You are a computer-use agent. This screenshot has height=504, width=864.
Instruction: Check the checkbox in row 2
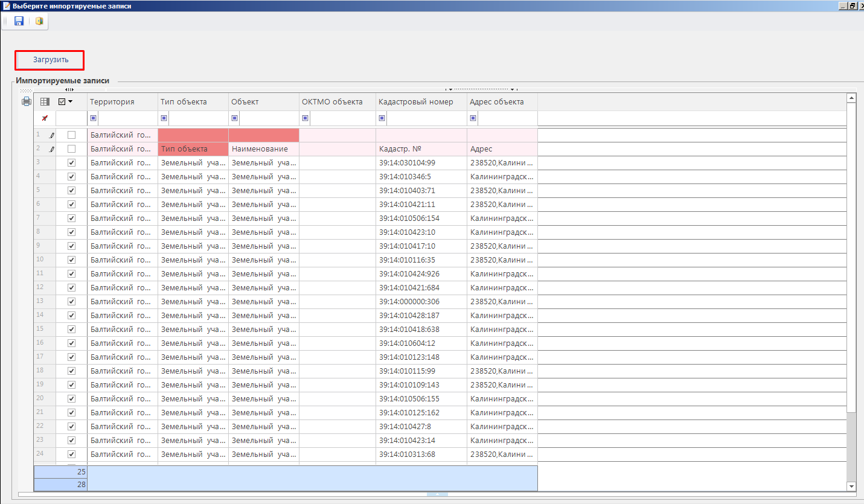point(71,149)
